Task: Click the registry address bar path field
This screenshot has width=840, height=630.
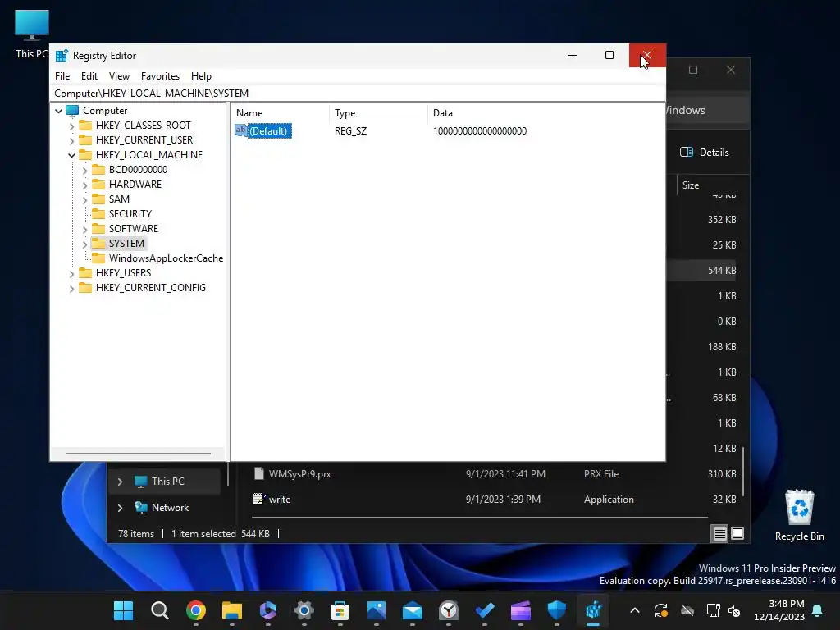Action: (358, 94)
